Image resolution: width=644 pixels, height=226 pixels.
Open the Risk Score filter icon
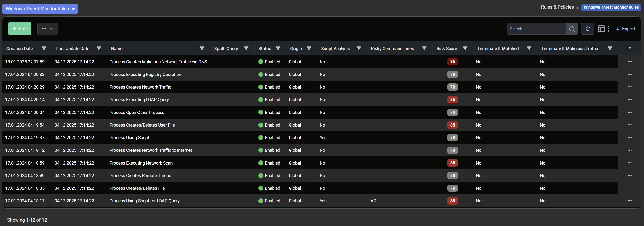point(465,48)
